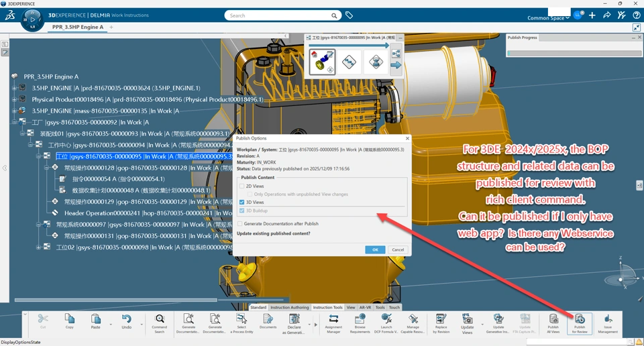The height and width of the screenshot is (346, 644).
Task: Switch to the View tab
Action: [351, 307]
